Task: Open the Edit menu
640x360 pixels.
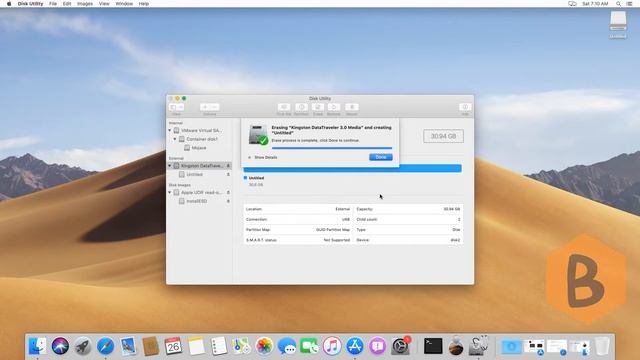Action: click(x=67, y=4)
